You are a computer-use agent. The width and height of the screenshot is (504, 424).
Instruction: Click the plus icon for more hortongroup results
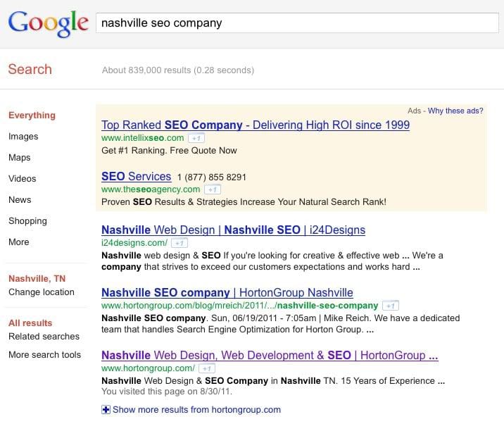(106, 410)
